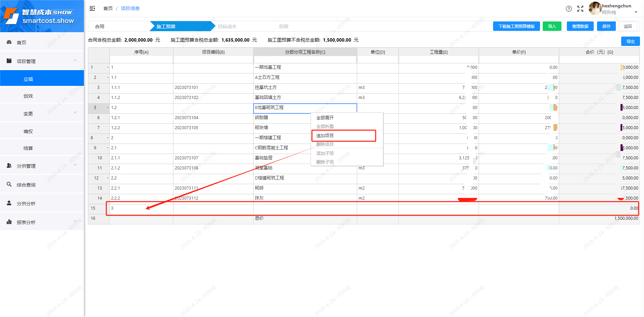The width and height of the screenshot is (644, 317).
Task: Switch to the 合同 step tab
Action: click(100, 27)
